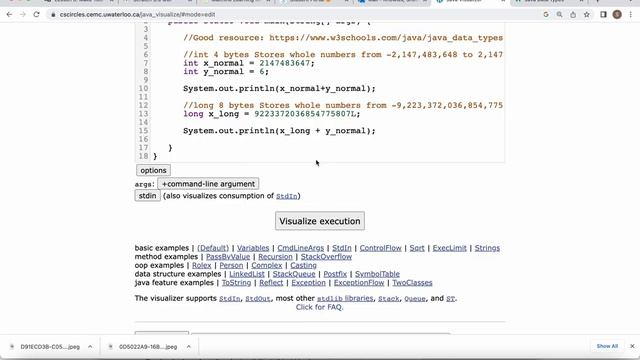This screenshot has width=640, height=360.
Task: Load the Complex oop example
Action: pyautogui.click(x=267, y=265)
